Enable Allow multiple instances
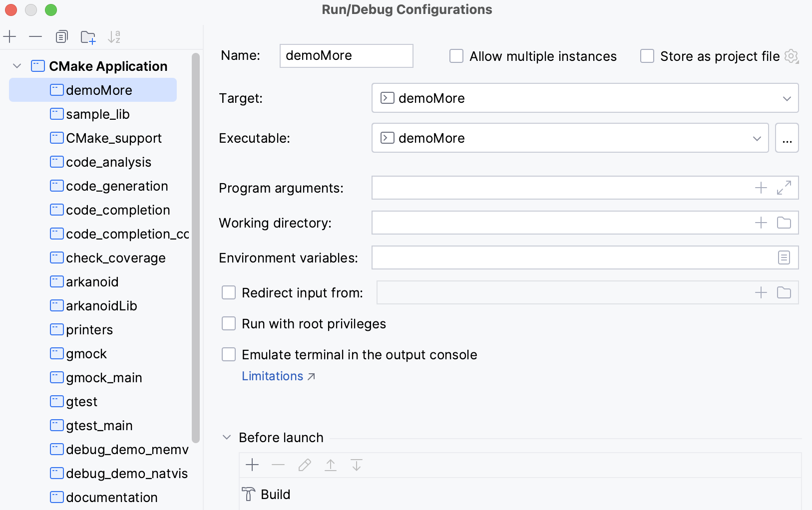 click(456, 56)
